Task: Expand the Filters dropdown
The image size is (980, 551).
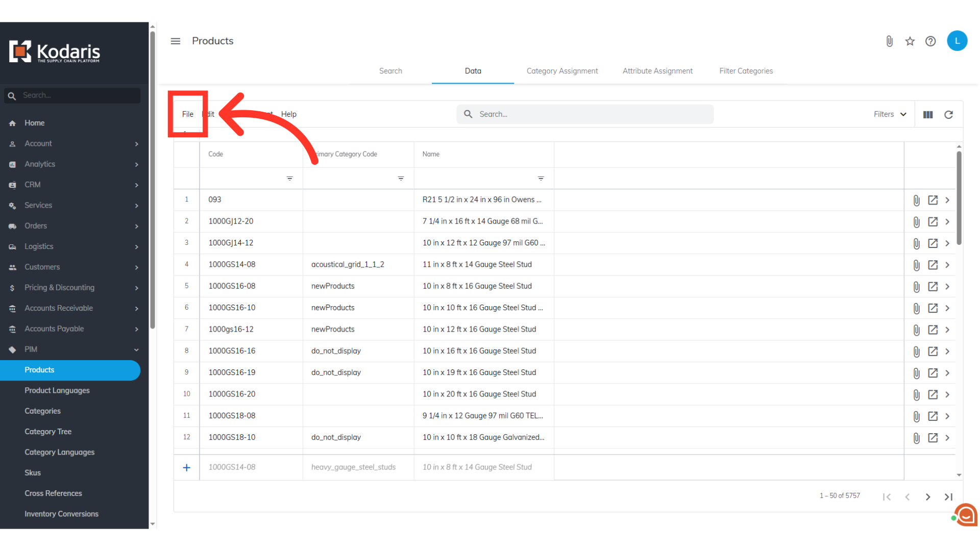Action: coord(890,114)
